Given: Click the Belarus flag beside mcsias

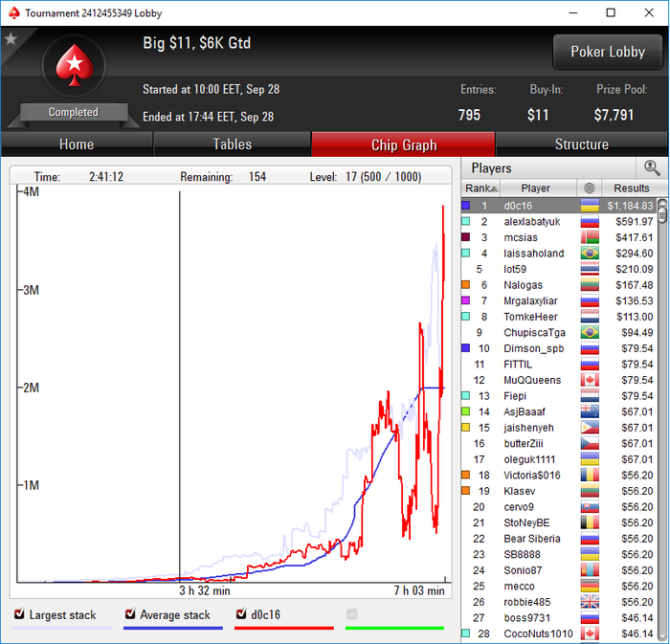Looking at the screenshot, I should (x=590, y=237).
